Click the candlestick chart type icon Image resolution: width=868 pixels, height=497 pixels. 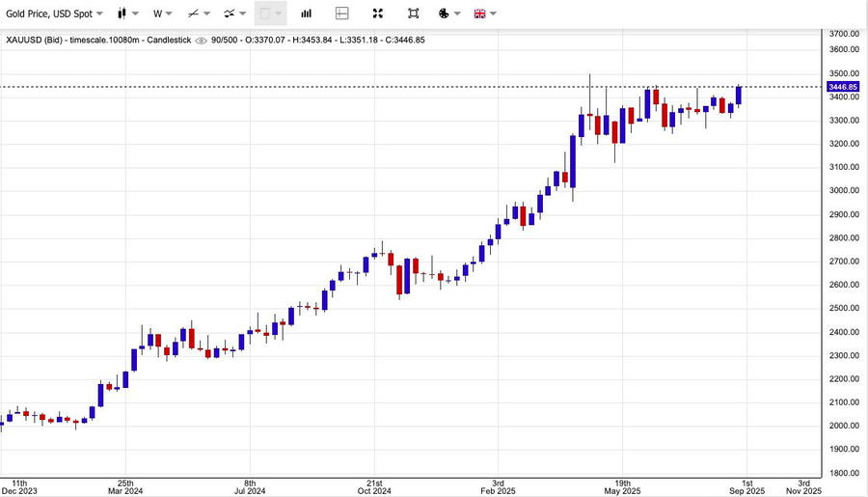pyautogui.click(x=122, y=14)
